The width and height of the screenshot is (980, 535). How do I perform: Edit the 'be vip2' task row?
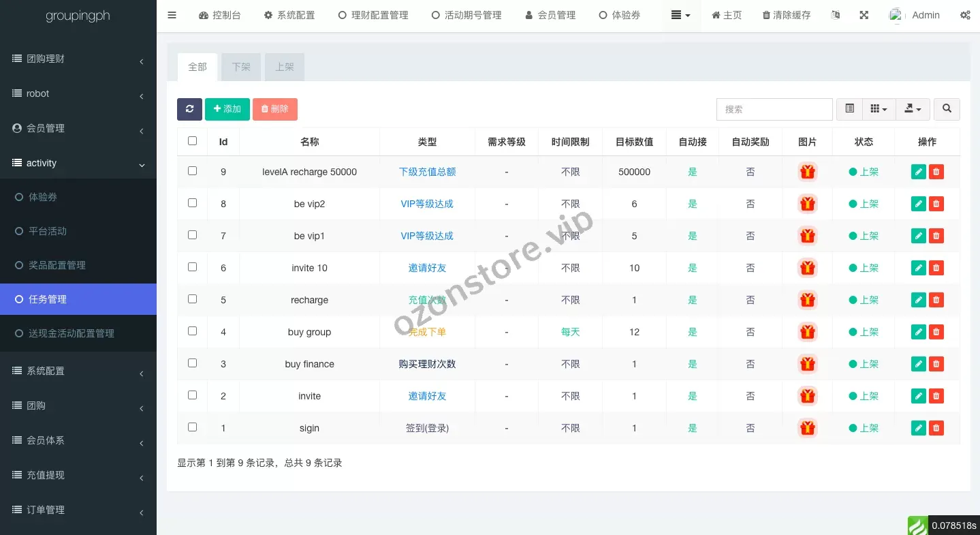point(918,204)
